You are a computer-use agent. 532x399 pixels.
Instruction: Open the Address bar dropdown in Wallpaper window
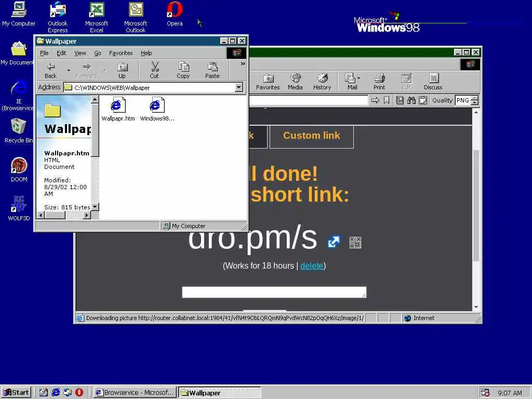coord(239,87)
